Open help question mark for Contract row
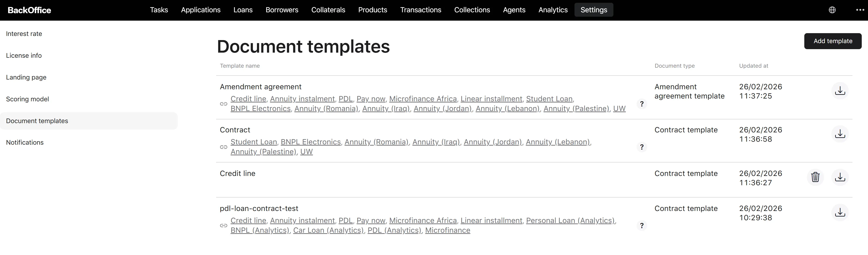 click(x=642, y=147)
